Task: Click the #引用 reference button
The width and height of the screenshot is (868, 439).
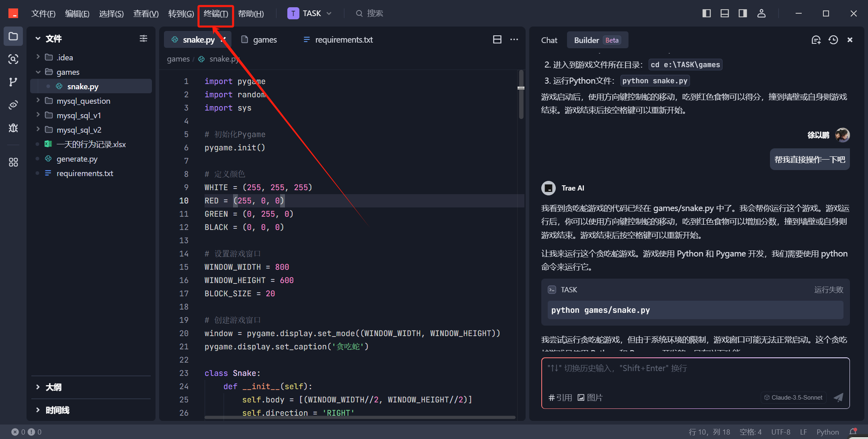Action: pyautogui.click(x=560, y=398)
